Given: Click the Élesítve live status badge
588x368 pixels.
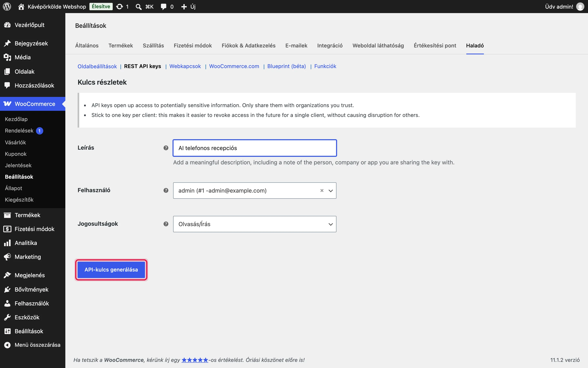Looking at the screenshot, I should (101, 7).
